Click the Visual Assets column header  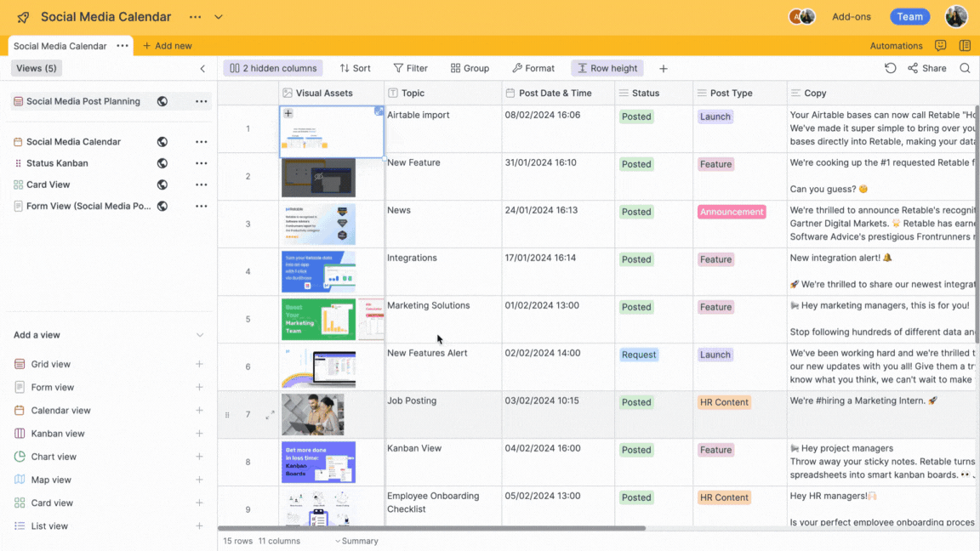click(x=331, y=93)
